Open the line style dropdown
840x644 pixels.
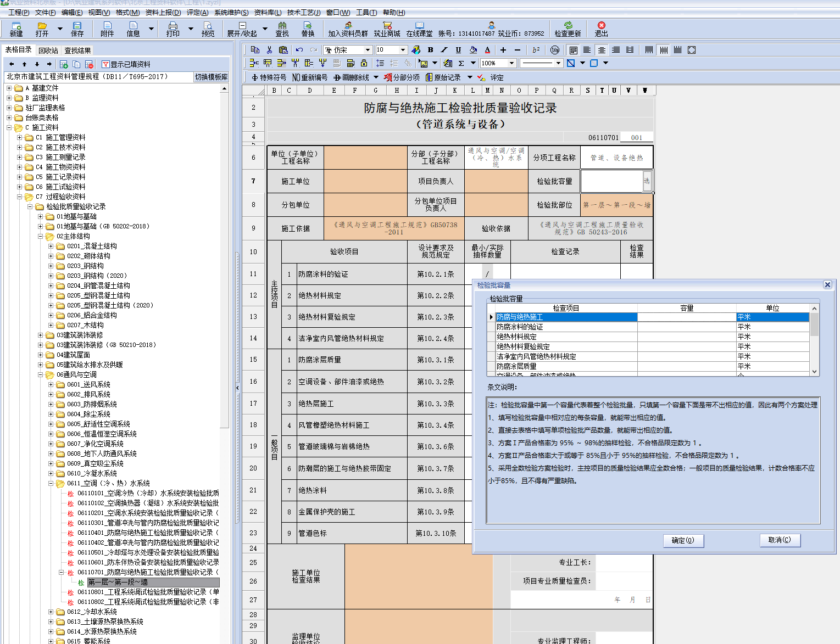(558, 63)
